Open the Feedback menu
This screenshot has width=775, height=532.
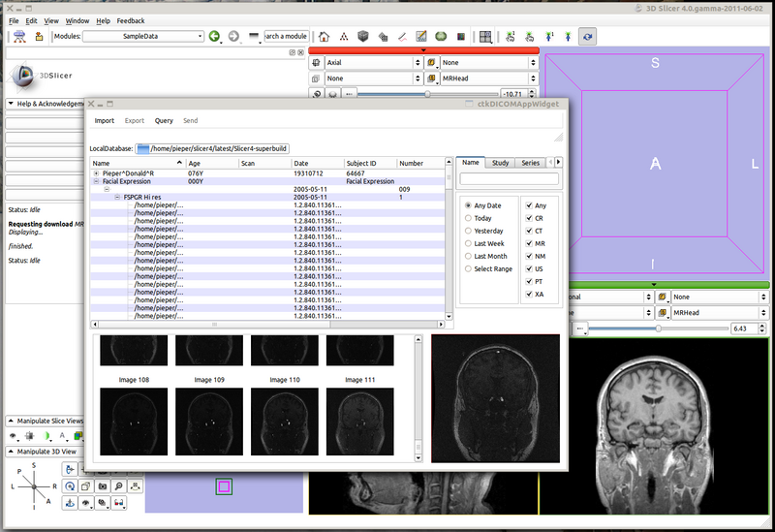pyautogui.click(x=131, y=20)
